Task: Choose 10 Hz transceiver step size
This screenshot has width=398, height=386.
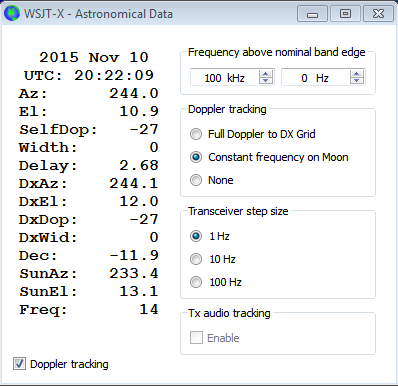Action: [x=213, y=259]
